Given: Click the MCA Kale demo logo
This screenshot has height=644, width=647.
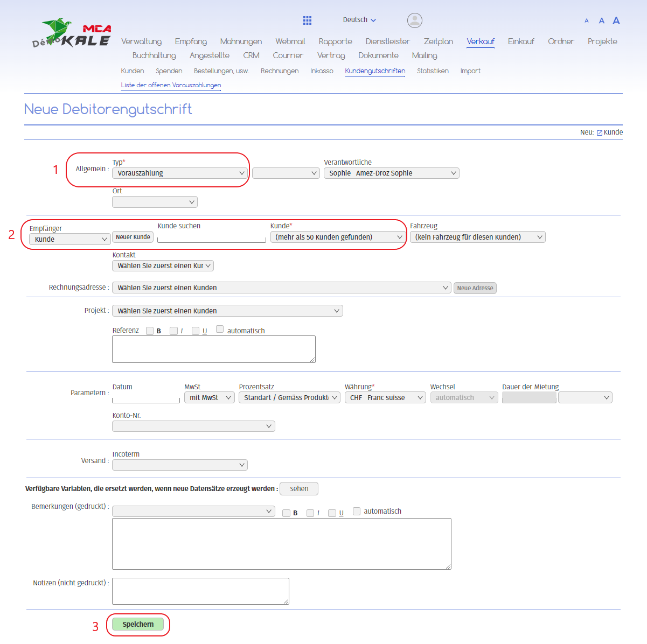Looking at the screenshot, I should pos(71,33).
